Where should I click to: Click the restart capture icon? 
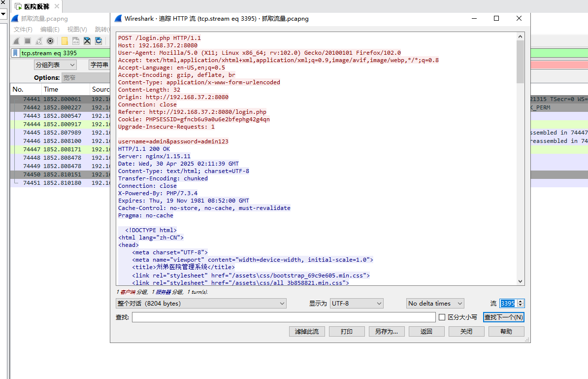(38, 41)
